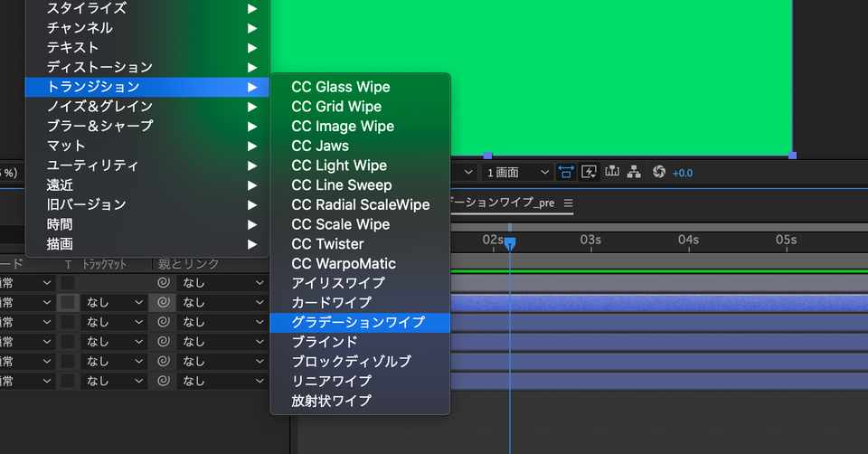Click the 04s mark on time ruler
This screenshot has height=454, width=868.
pyautogui.click(x=688, y=240)
